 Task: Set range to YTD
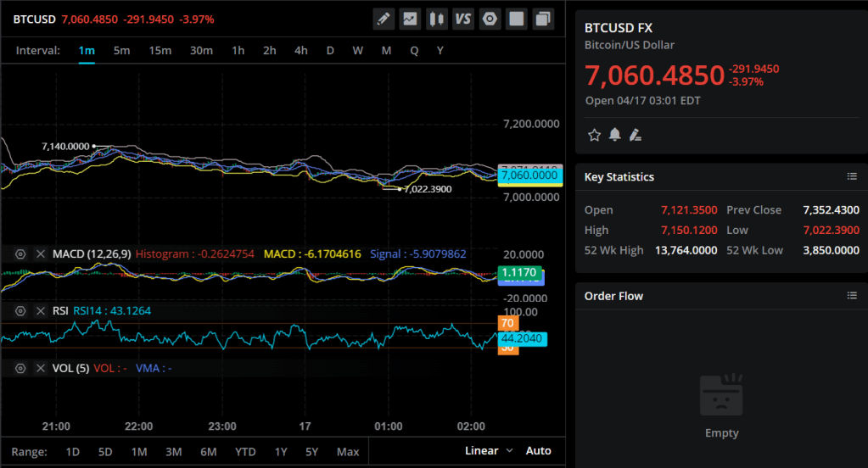pos(245,451)
